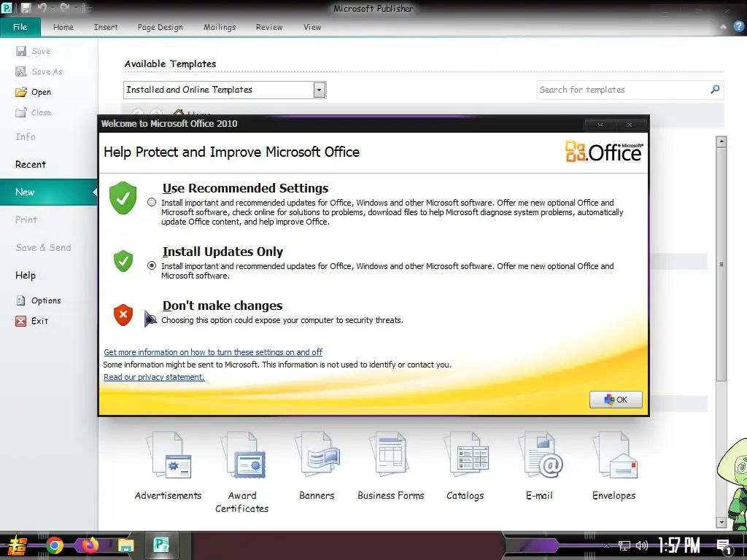Click the templates vertical scrollbar thumb
The height and width of the screenshot is (560, 747).
click(x=721, y=264)
